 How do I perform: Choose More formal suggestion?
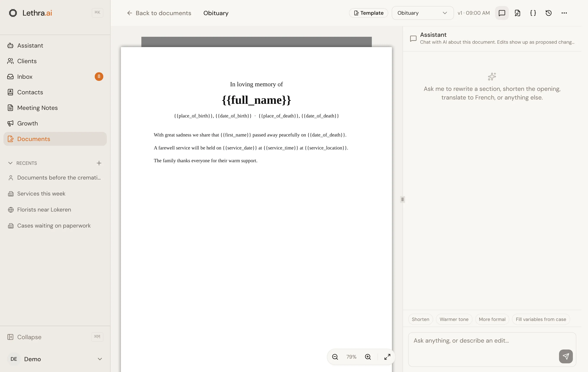tap(492, 319)
